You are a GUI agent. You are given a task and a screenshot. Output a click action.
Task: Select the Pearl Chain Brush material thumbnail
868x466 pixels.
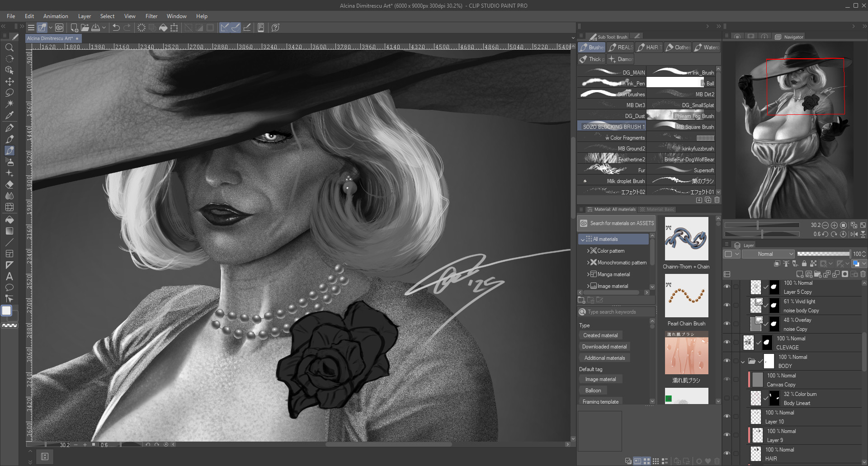[686, 296]
